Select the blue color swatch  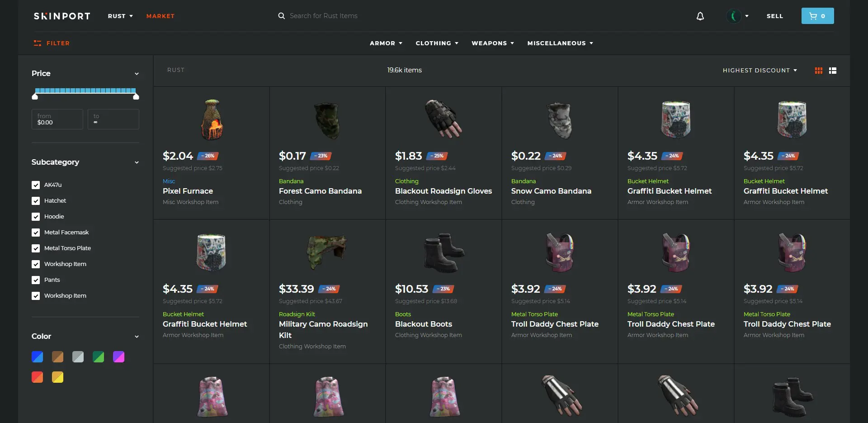tap(38, 357)
